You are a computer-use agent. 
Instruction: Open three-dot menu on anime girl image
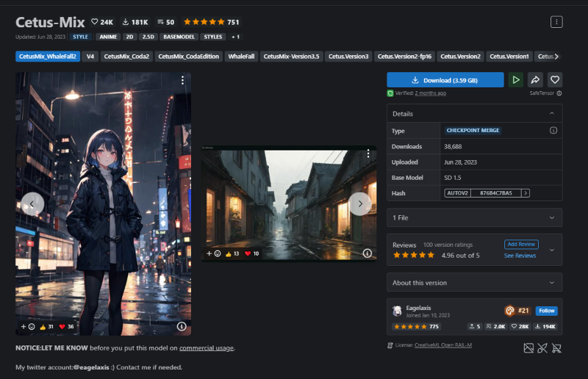click(x=182, y=81)
